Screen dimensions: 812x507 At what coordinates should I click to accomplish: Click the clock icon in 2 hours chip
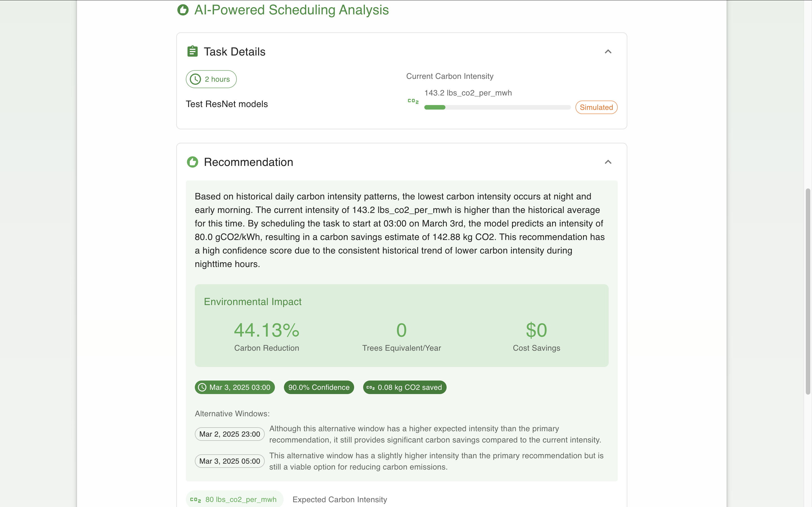tap(195, 79)
